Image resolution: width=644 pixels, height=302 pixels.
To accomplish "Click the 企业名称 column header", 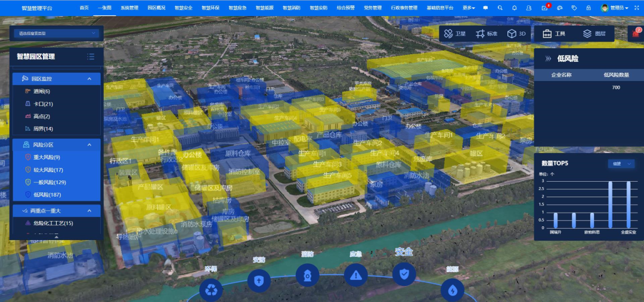I will point(561,74).
